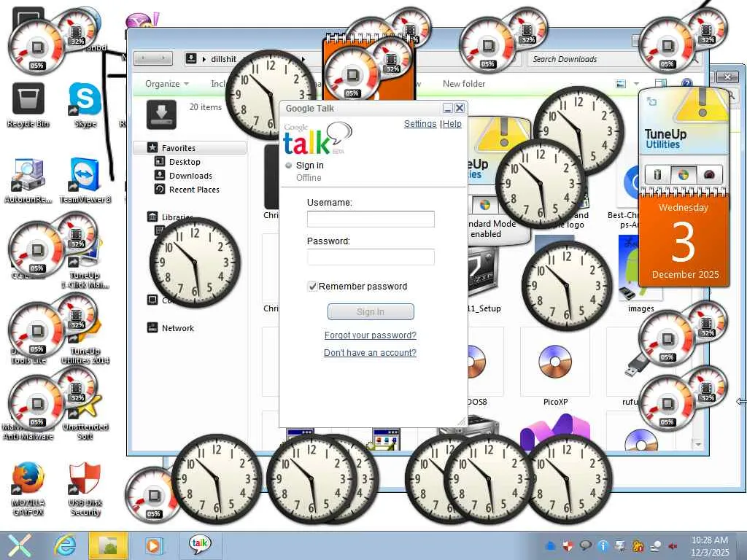Image resolution: width=747 pixels, height=560 pixels.
Task: Click the red shield tray icon
Action: pos(568,545)
